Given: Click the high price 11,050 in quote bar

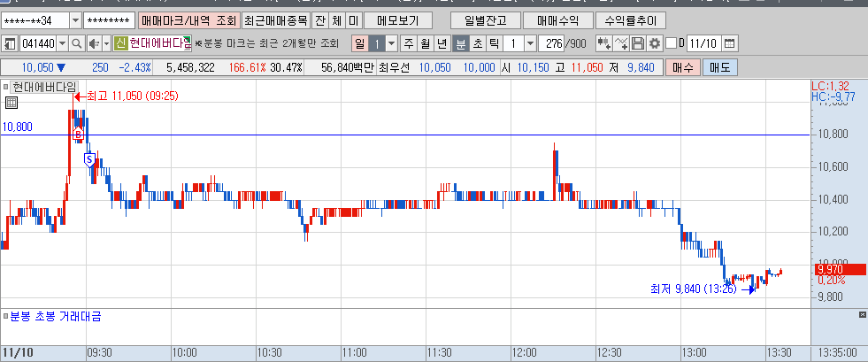Looking at the screenshot, I should click(x=586, y=67).
